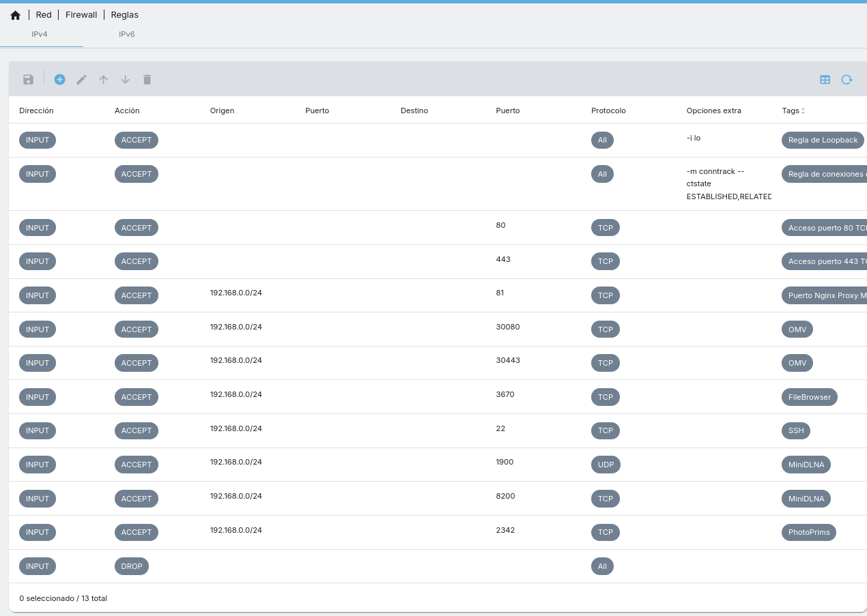Click the UDP protocol badge
Viewport: 867px width, 616px height.
(x=606, y=465)
